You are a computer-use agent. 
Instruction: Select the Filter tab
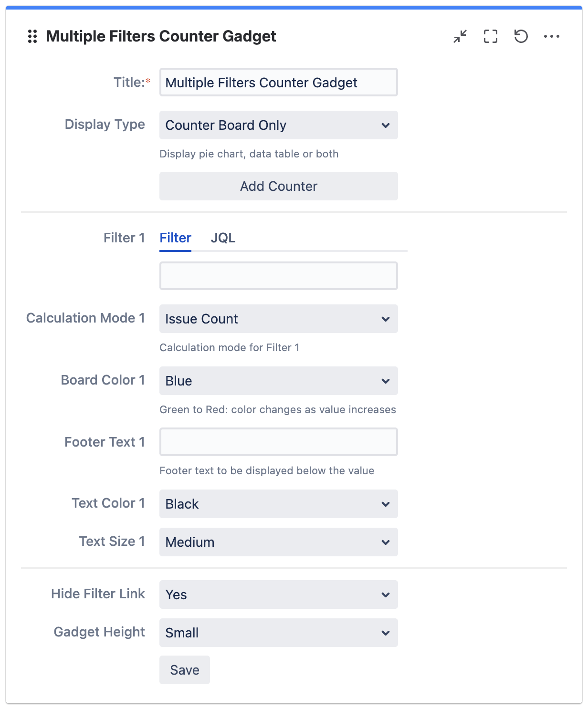click(175, 238)
